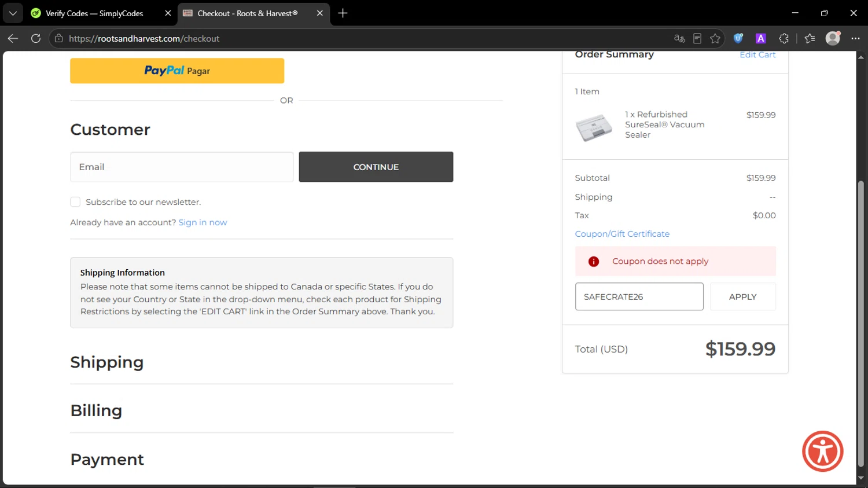Click the scrollbar up arrow
The height and width of the screenshot is (488, 868).
point(860,57)
